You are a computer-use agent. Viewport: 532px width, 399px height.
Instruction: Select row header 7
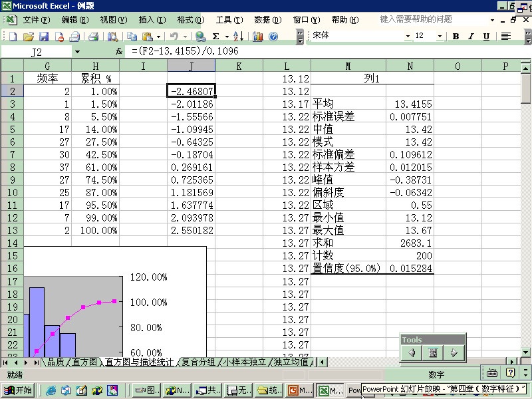click(12, 155)
